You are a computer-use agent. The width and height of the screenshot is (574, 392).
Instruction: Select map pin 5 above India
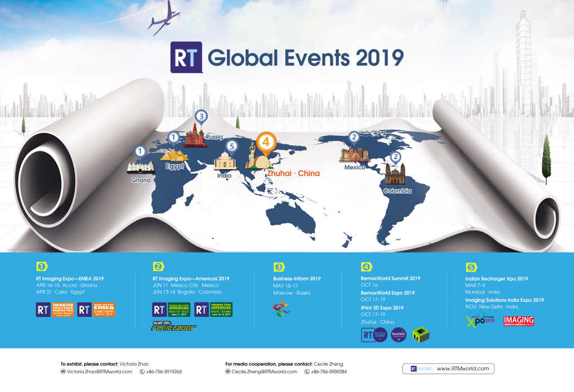(x=231, y=147)
